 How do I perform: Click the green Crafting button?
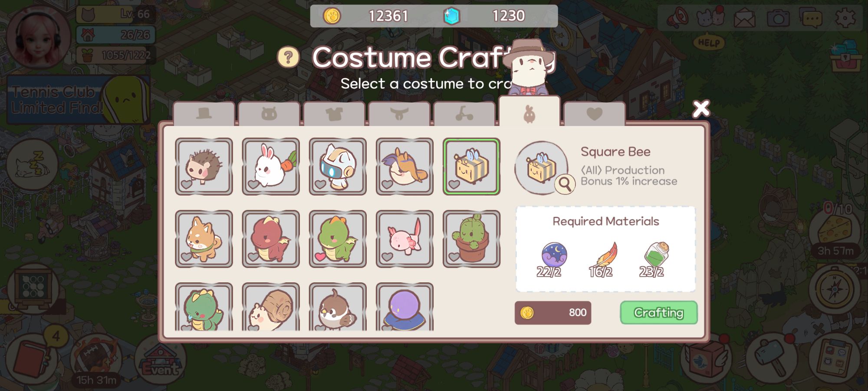point(658,312)
